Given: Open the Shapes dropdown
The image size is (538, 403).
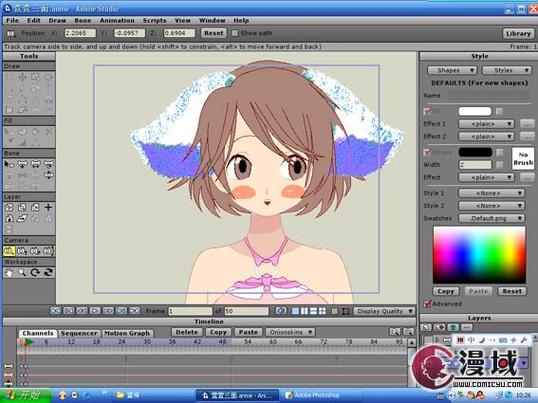Looking at the screenshot, I should 452,70.
